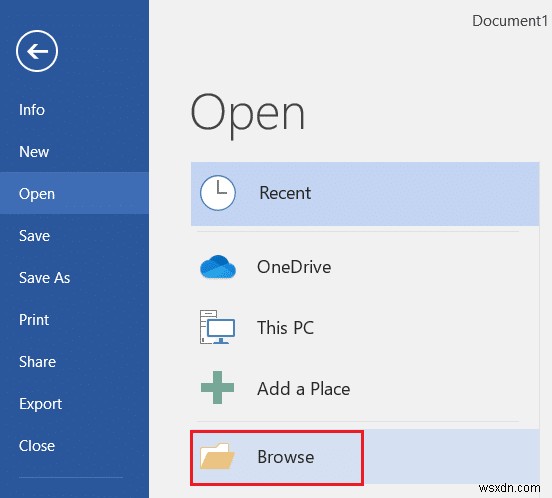The height and width of the screenshot is (498, 552).
Task: Select the OneDrive label
Action: (294, 267)
